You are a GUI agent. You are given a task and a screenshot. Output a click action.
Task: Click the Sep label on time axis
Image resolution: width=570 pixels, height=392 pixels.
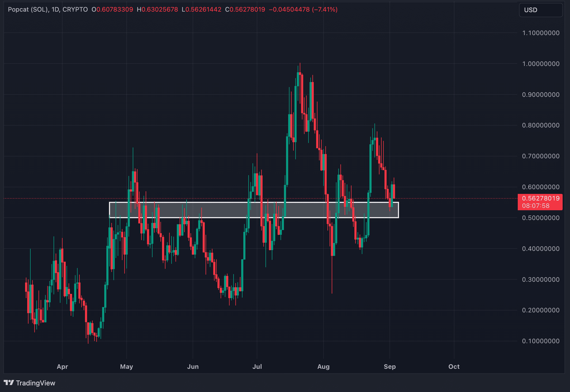390,367
